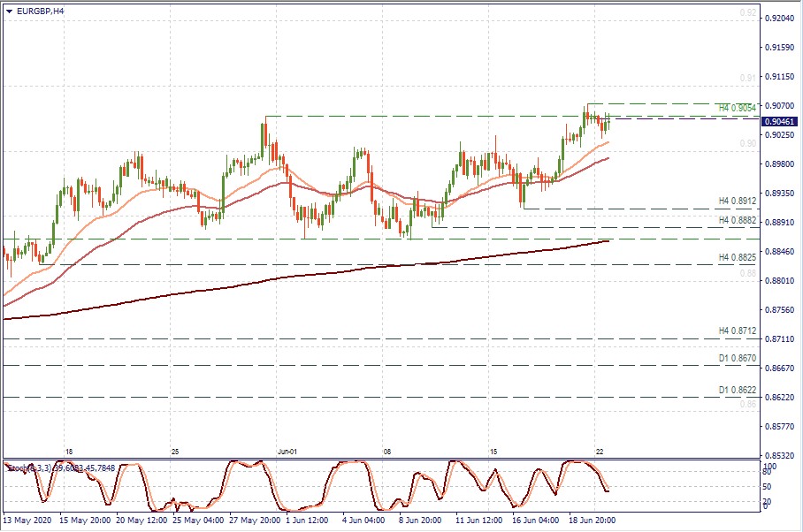Click the 18 Jun 20:00 time label

[x=592, y=521]
